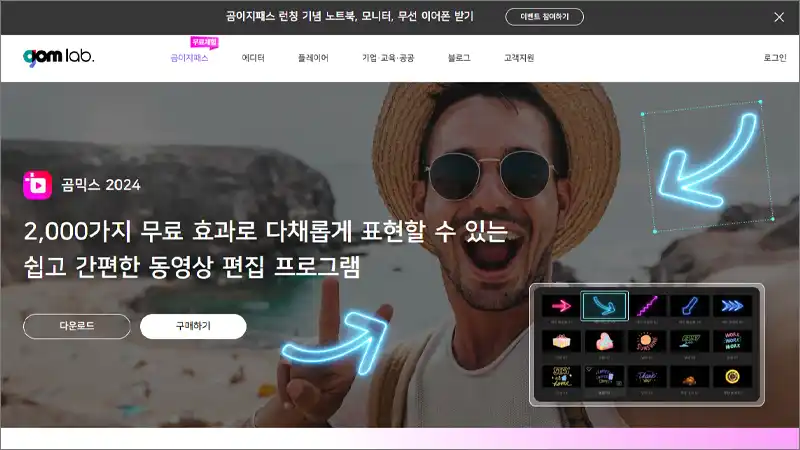Open the 에디터 menu

tap(253, 58)
